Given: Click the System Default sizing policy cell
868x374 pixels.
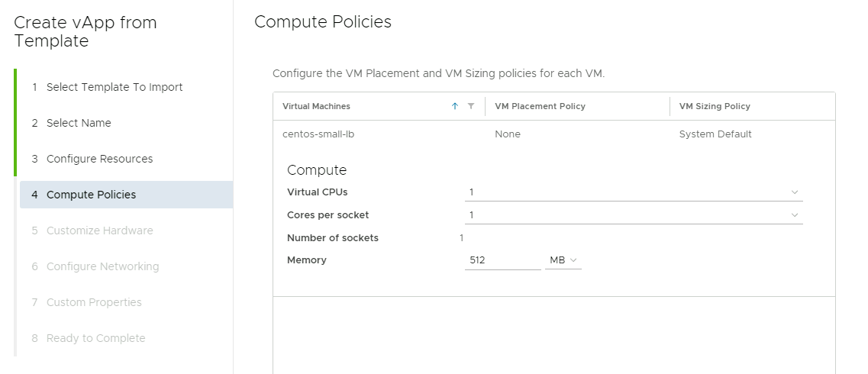Looking at the screenshot, I should click(x=715, y=134).
